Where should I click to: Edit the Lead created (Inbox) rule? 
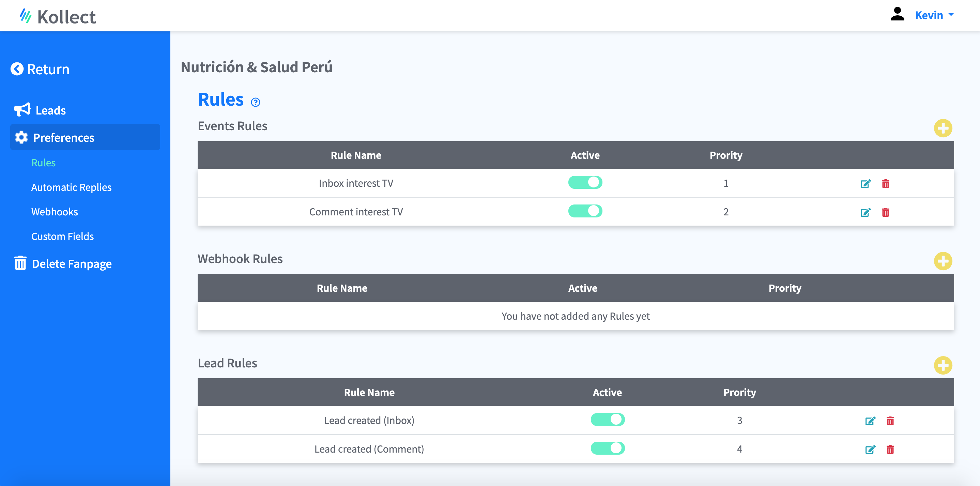(x=870, y=421)
